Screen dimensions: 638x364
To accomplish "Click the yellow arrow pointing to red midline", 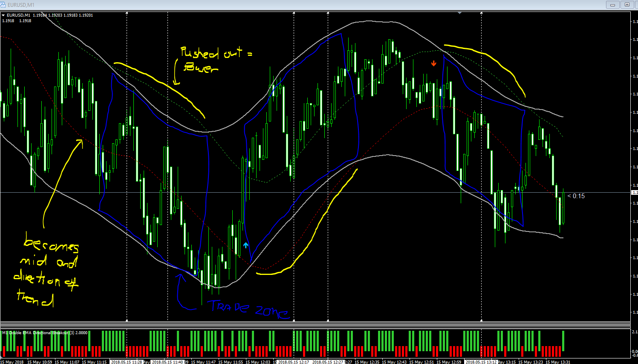I will point(62,182).
